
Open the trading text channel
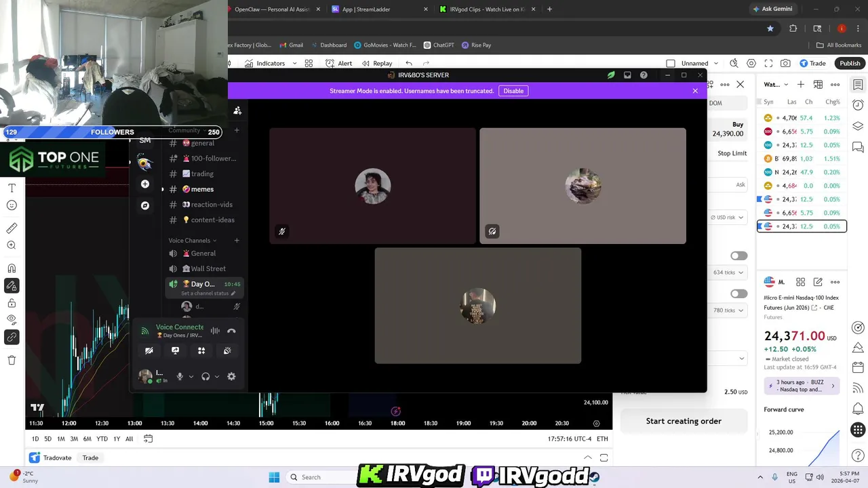(202, 174)
